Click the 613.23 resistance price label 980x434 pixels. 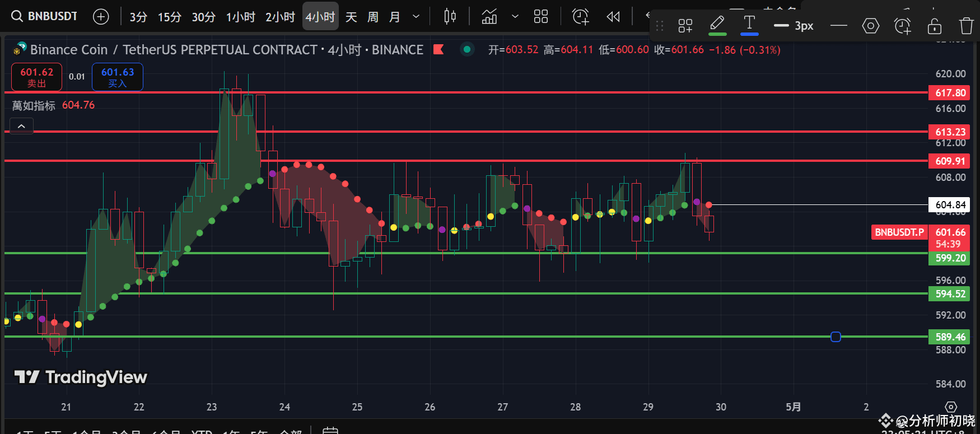[950, 132]
